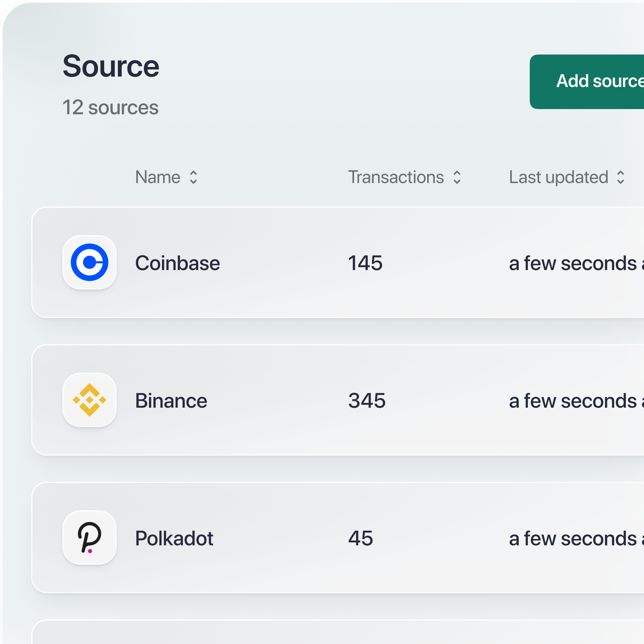This screenshot has height=644, width=644.
Task: Open the Binance logo icon
Action: [90, 400]
